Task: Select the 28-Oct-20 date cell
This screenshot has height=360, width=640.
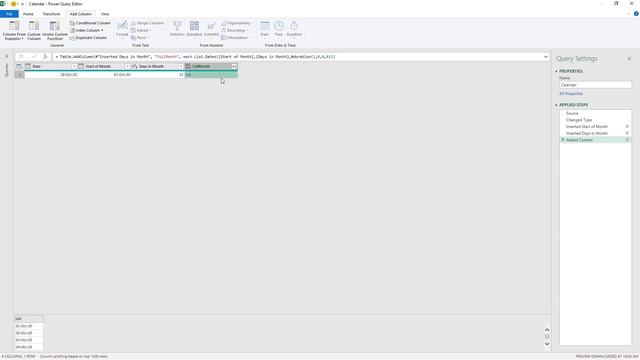Action: click(51, 75)
